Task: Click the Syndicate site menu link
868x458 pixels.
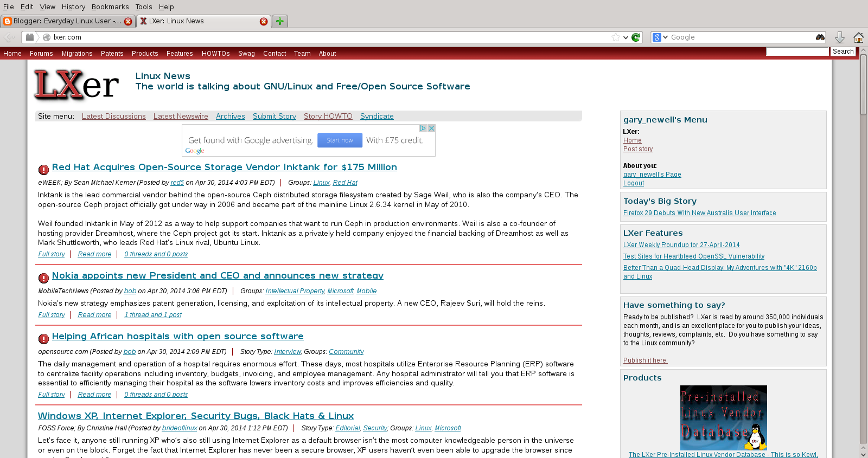Action: [x=377, y=117]
